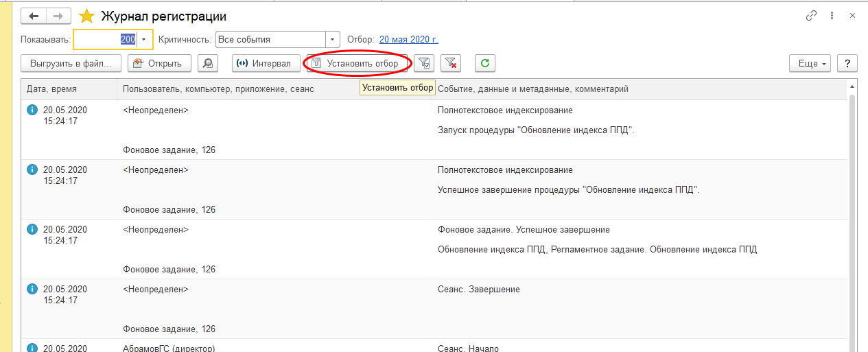Open the 20 мая 2020 г. filter link
Screen dimensions: 868x352
408,40
